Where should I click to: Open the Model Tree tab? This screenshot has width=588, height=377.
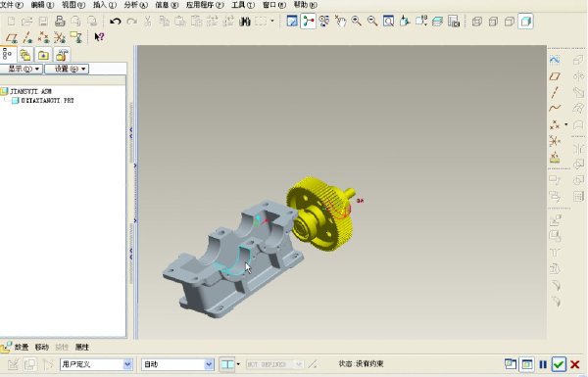pyautogui.click(x=8, y=55)
